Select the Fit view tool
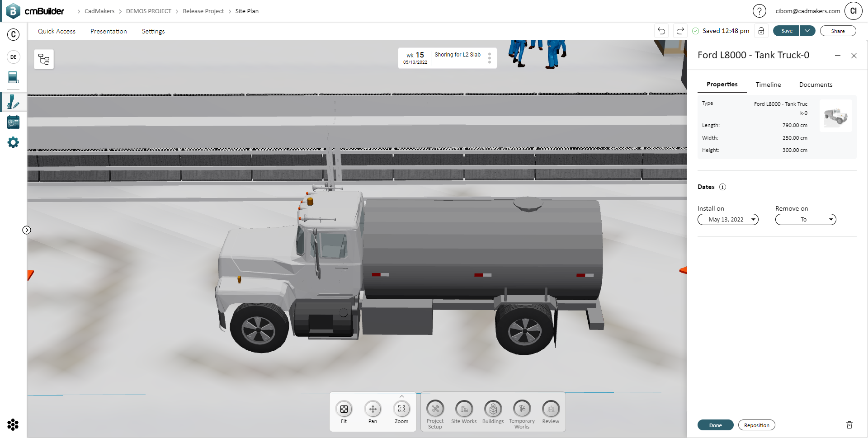868x438 pixels. (344, 412)
